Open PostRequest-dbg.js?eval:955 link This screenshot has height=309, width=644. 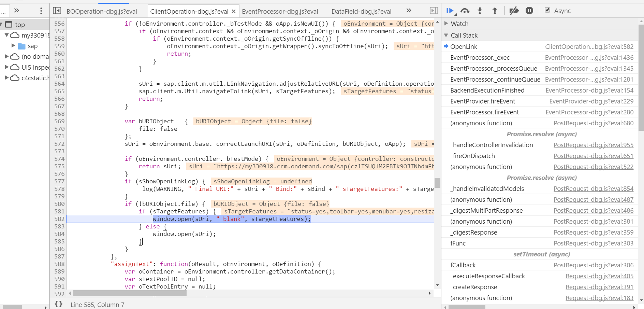[x=594, y=145]
